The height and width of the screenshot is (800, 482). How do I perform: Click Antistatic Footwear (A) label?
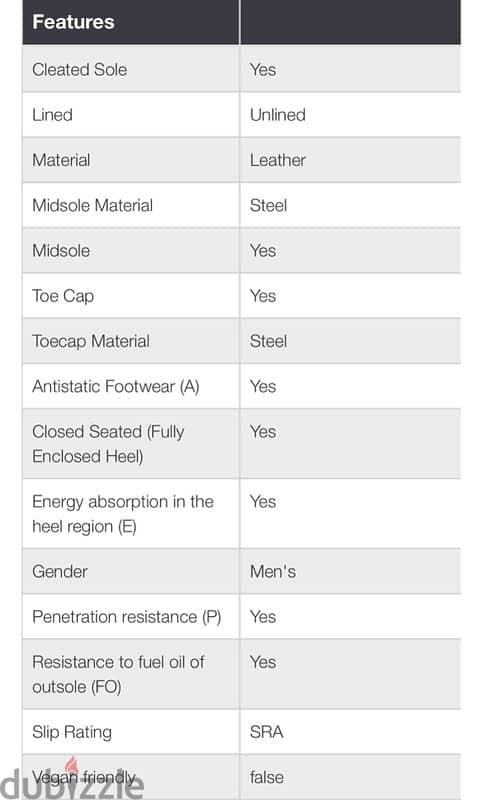tap(116, 387)
